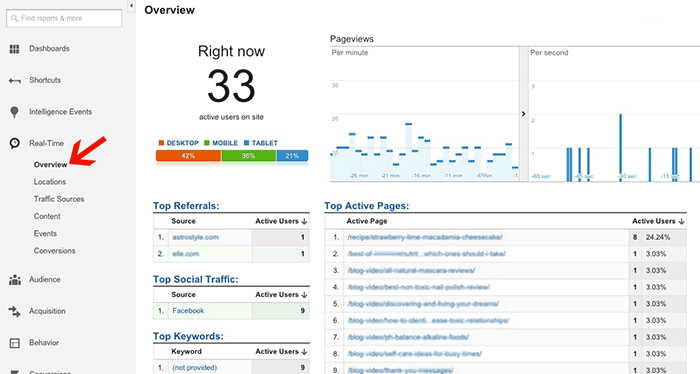Screen dimensions: 700x374
Task: Click the Acquisition arrows icon
Action: (x=15, y=312)
